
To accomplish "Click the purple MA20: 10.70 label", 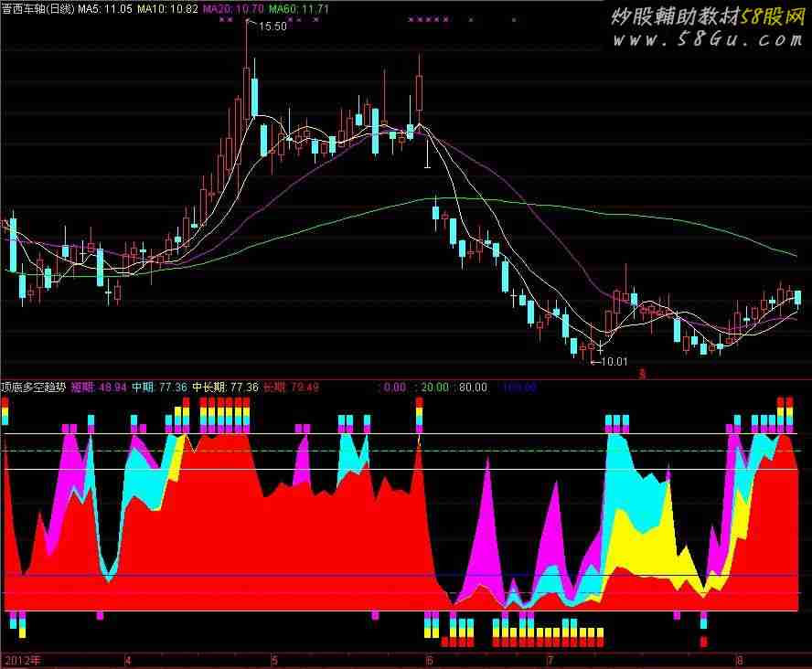I will tap(233, 8).
